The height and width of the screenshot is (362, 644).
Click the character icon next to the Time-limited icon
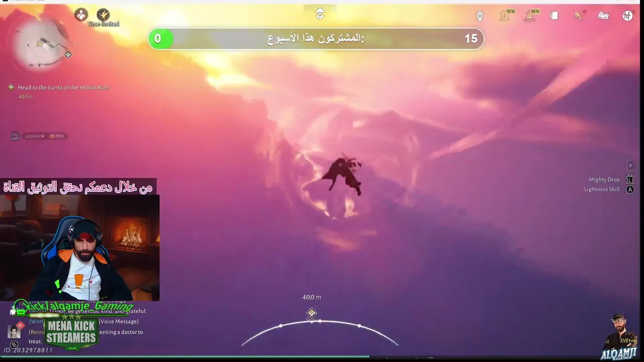(81, 15)
